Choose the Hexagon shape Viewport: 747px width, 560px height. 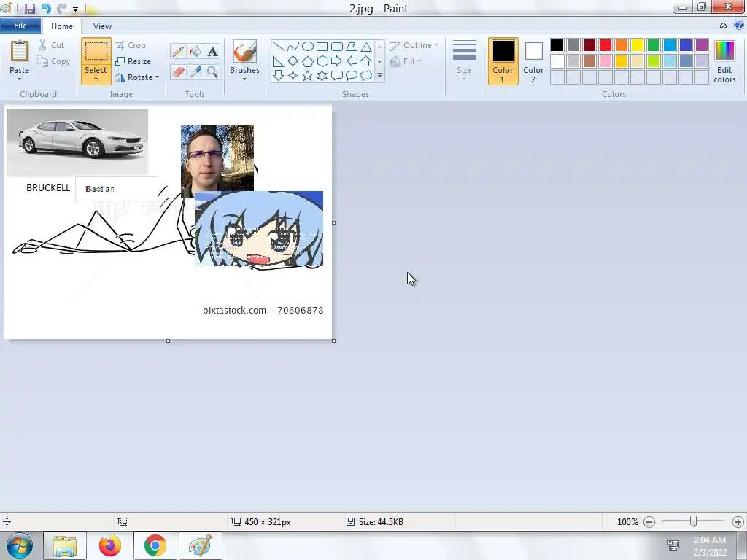coord(322,61)
